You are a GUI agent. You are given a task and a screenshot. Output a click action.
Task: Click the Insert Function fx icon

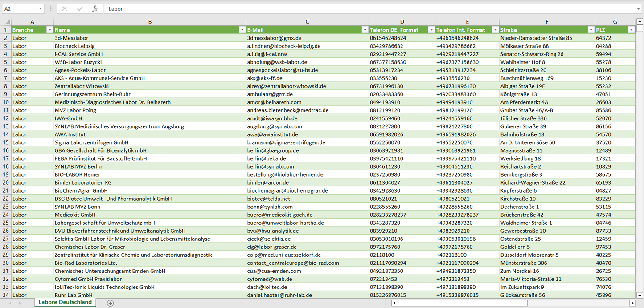coord(94,9)
